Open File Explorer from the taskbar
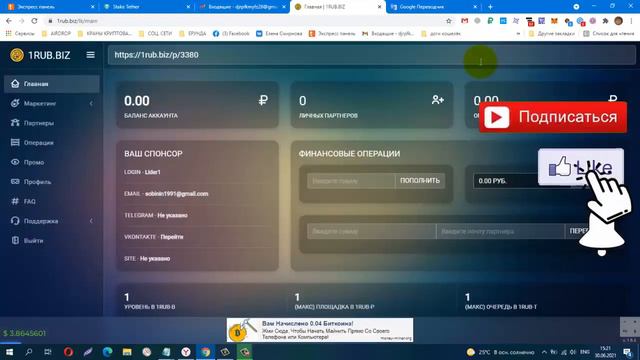Viewport: 640px width, 360px height. (x=127, y=352)
